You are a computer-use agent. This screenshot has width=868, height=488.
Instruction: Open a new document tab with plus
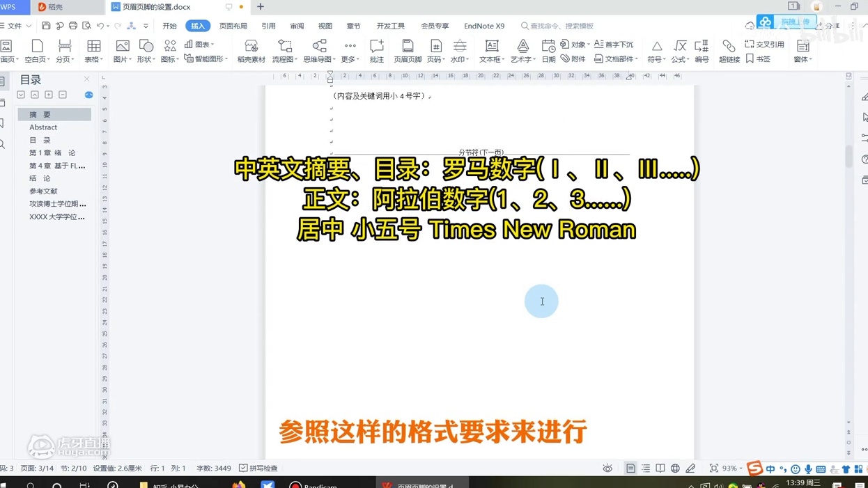pyautogui.click(x=261, y=7)
